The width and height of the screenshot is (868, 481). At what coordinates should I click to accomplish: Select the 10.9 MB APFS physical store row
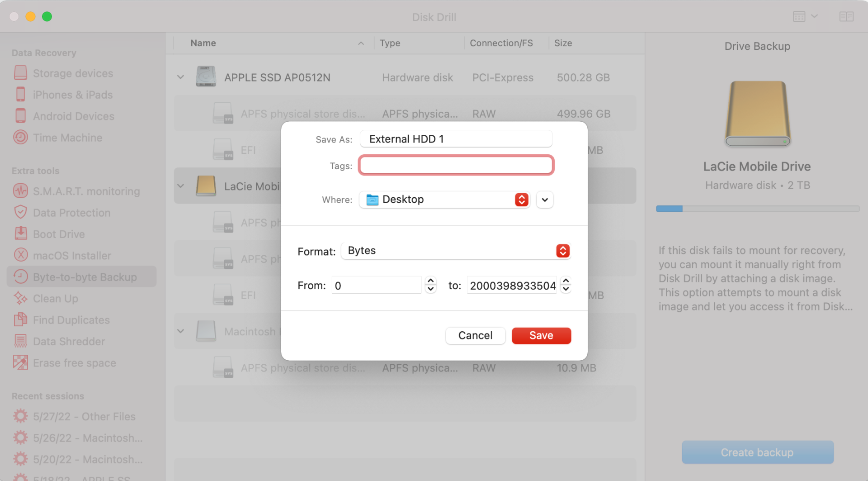pyautogui.click(x=405, y=368)
